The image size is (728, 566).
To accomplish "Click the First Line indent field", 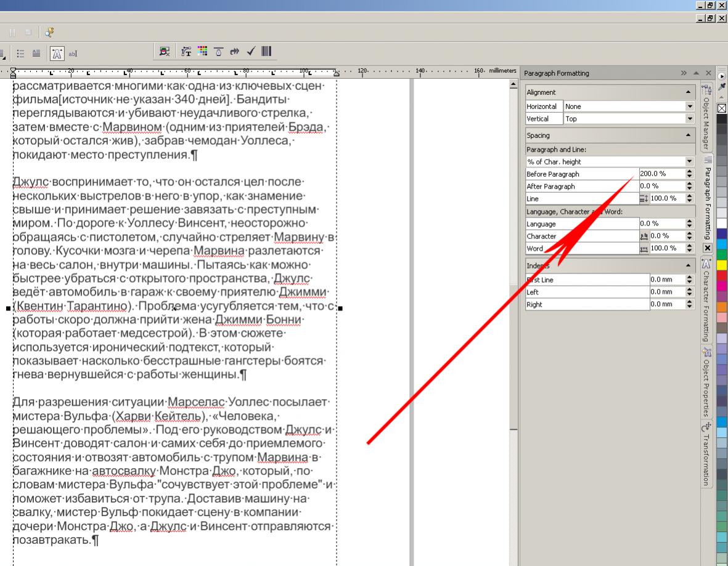I will (667, 279).
